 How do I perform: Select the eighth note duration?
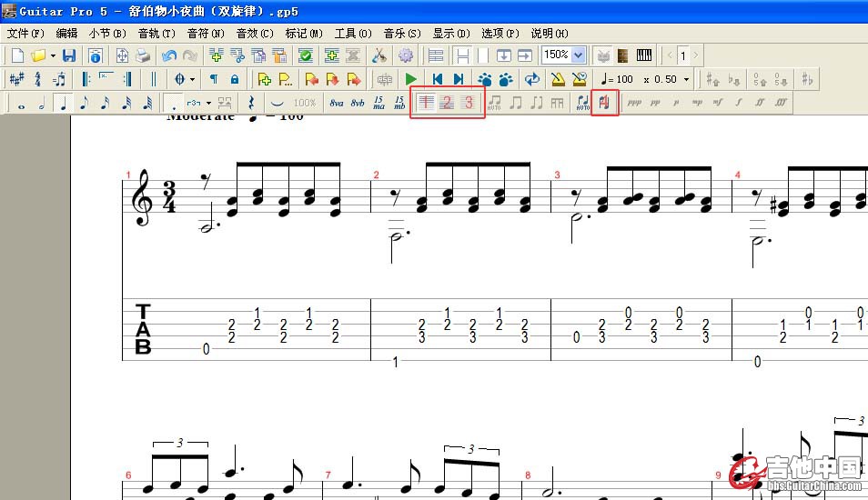pyautogui.click(x=84, y=103)
